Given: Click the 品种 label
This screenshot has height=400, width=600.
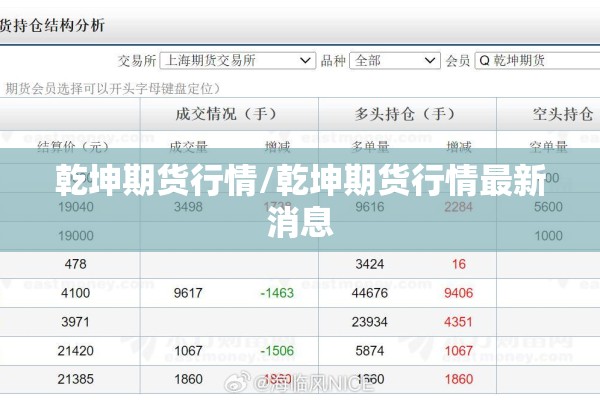Looking at the screenshot, I should tap(333, 60).
